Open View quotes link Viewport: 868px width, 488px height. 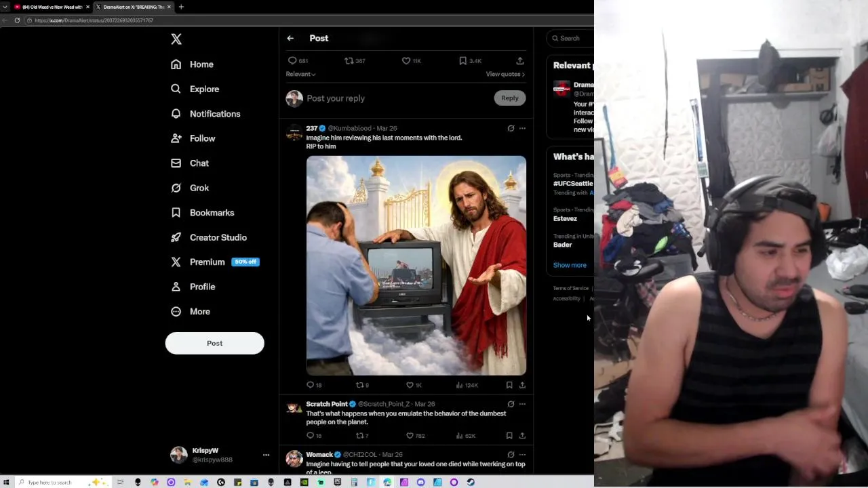point(505,74)
